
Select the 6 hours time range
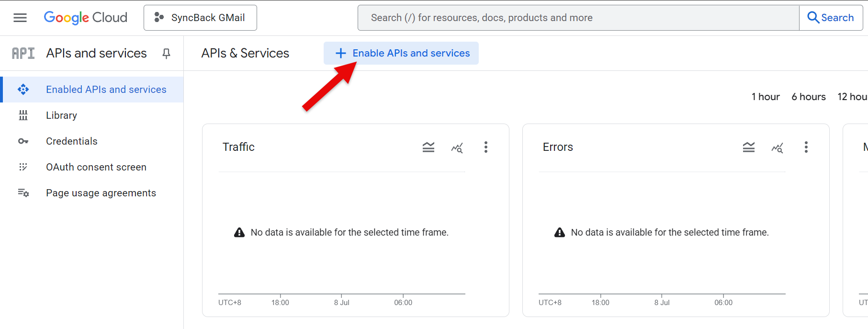809,97
